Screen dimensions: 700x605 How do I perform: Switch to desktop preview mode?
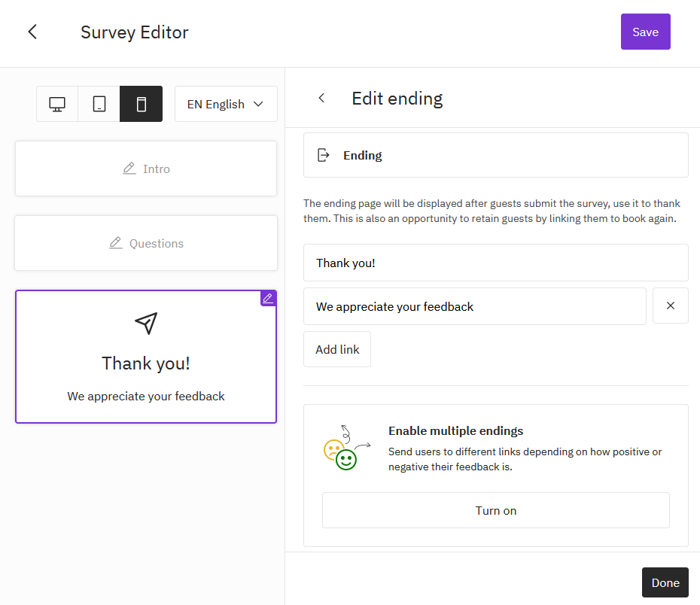[x=57, y=104]
